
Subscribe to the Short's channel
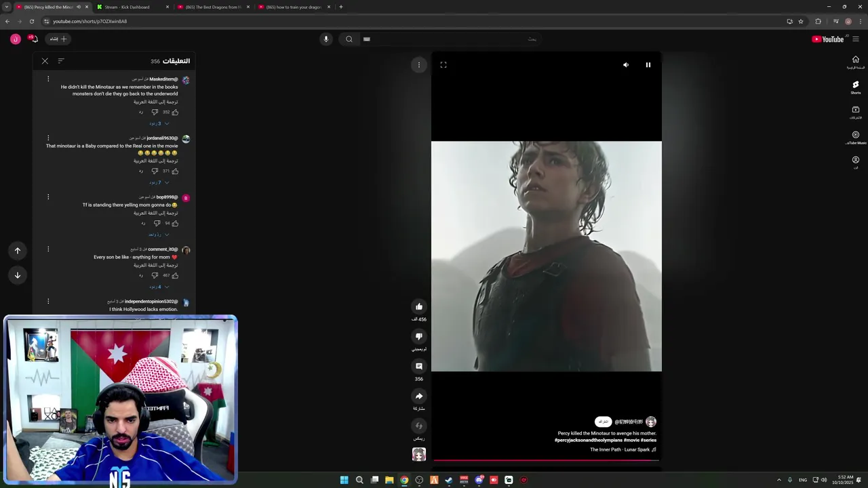(603, 422)
